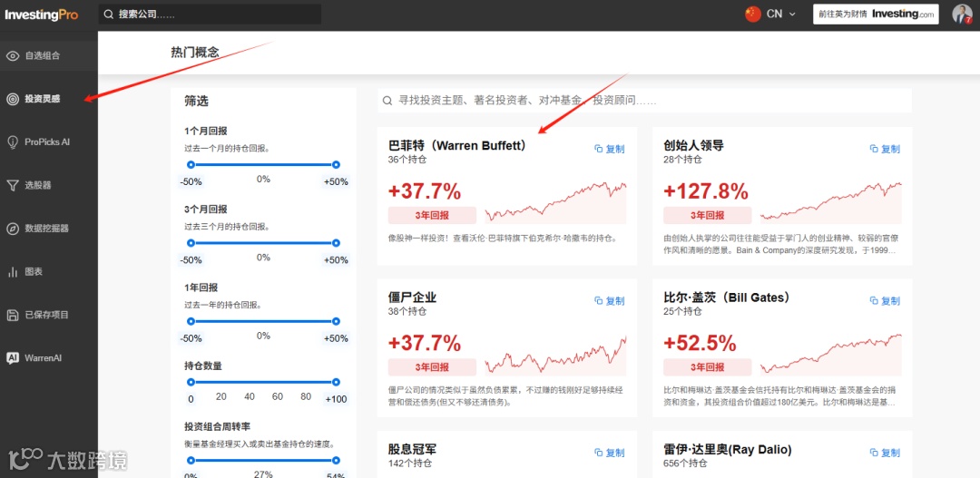
Task: Click the search magnifier in top bar
Action: click(x=109, y=15)
